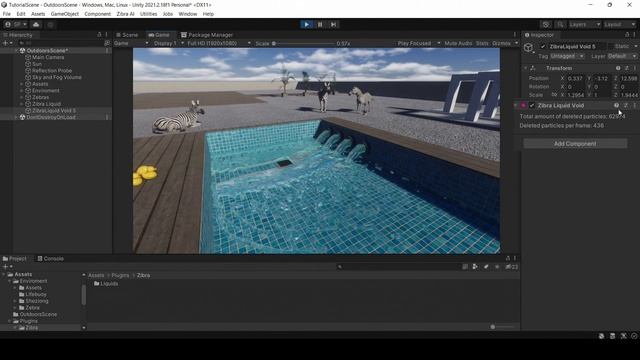The height and width of the screenshot is (360, 640).
Task: Open the undo history icon in the toolbar
Action: pyautogui.click(x=546, y=24)
